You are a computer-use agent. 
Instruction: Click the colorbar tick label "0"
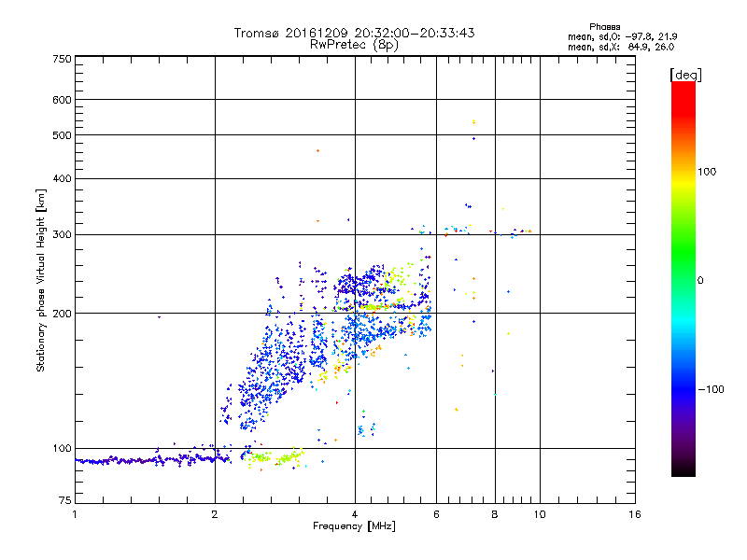click(x=700, y=281)
